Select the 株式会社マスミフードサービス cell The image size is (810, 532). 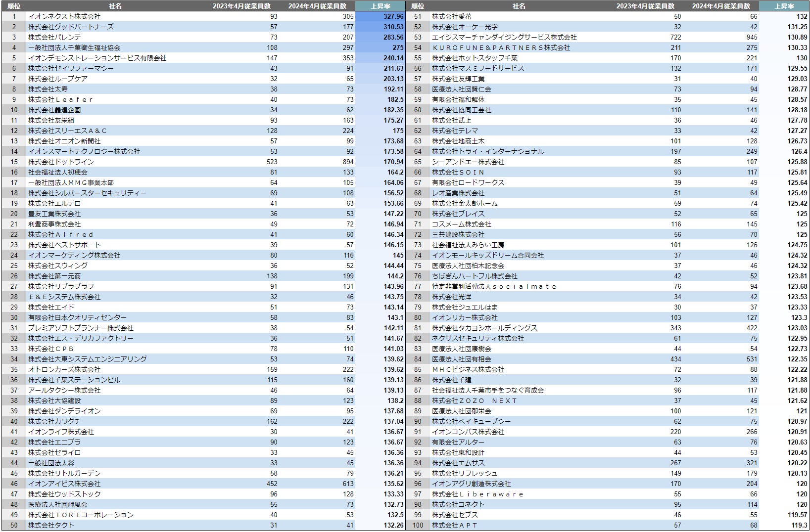click(x=478, y=68)
